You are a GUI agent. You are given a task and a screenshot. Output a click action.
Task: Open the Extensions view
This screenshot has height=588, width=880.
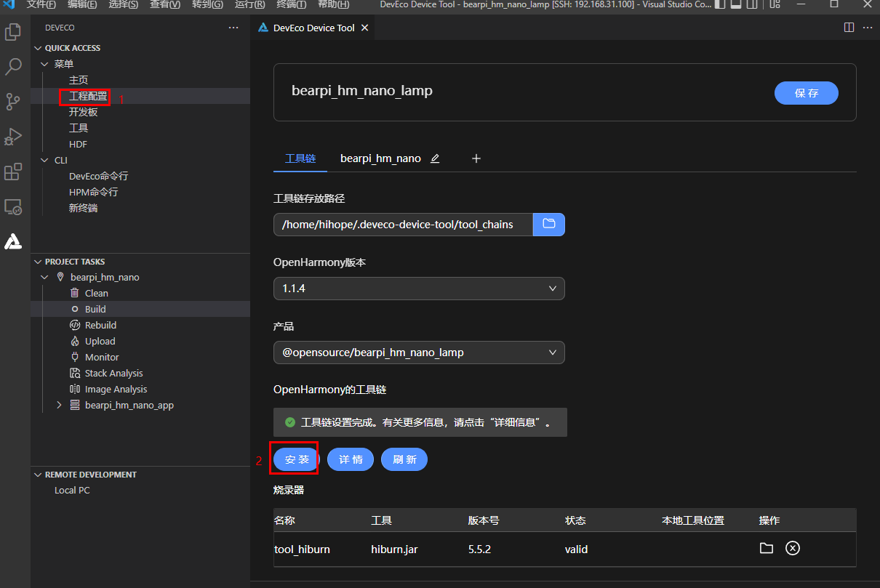point(13,172)
